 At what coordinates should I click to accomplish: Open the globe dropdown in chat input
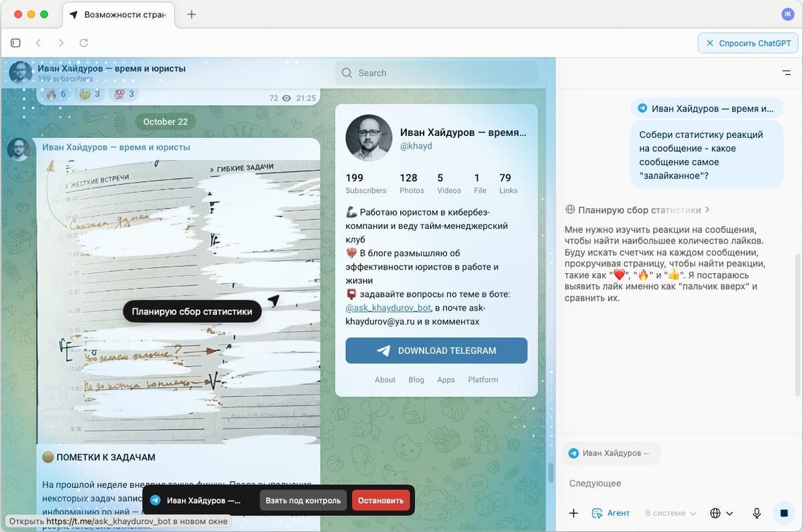[x=721, y=513]
